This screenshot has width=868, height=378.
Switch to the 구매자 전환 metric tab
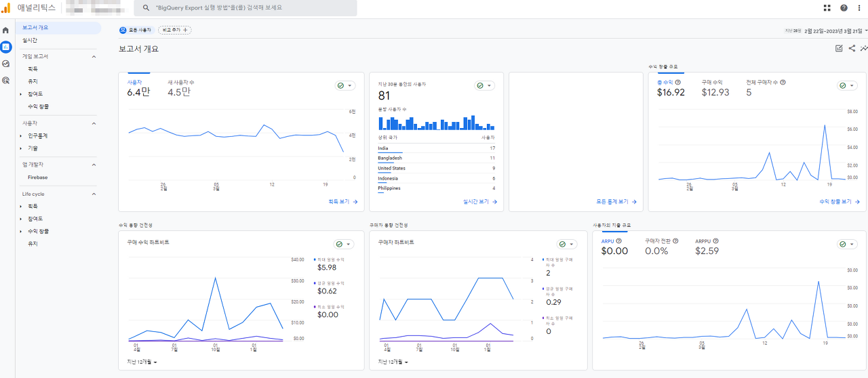click(662, 247)
